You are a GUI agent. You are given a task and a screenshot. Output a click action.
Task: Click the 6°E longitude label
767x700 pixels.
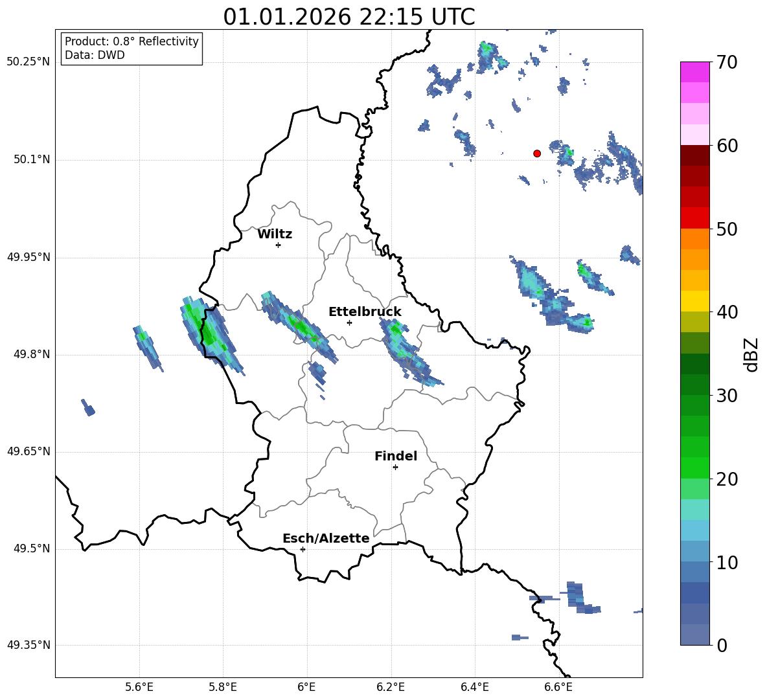coord(306,687)
